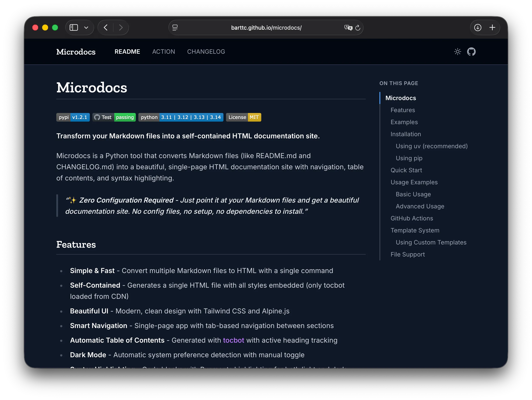This screenshot has height=400, width=532.
Task: Navigate to the Installation section
Action: click(406, 134)
